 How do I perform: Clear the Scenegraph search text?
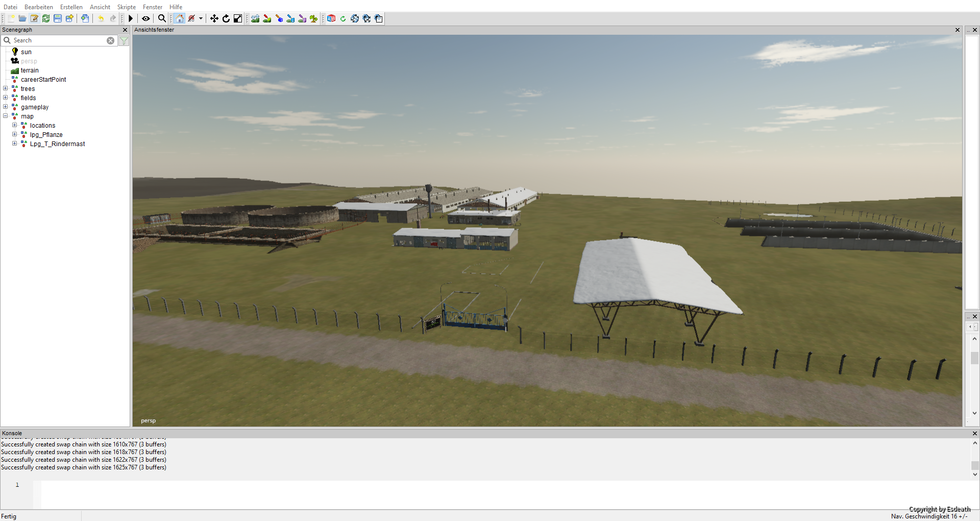click(110, 40)
